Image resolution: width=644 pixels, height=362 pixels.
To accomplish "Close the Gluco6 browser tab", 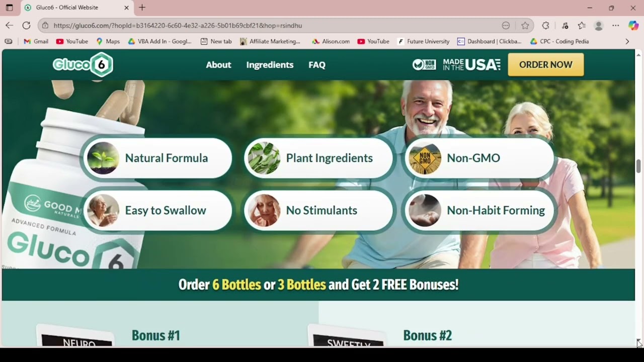I will [126, 8].
